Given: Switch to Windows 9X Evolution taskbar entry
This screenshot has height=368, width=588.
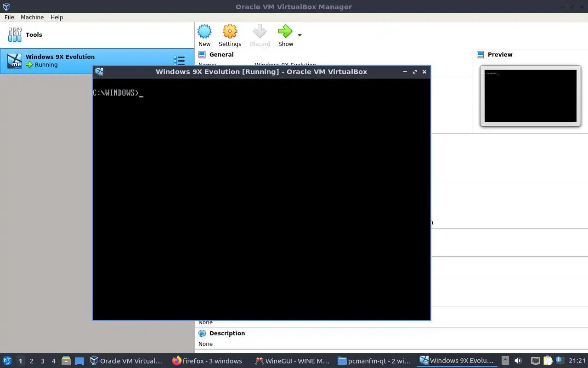Looking at the screenshot, I should 457,361.
